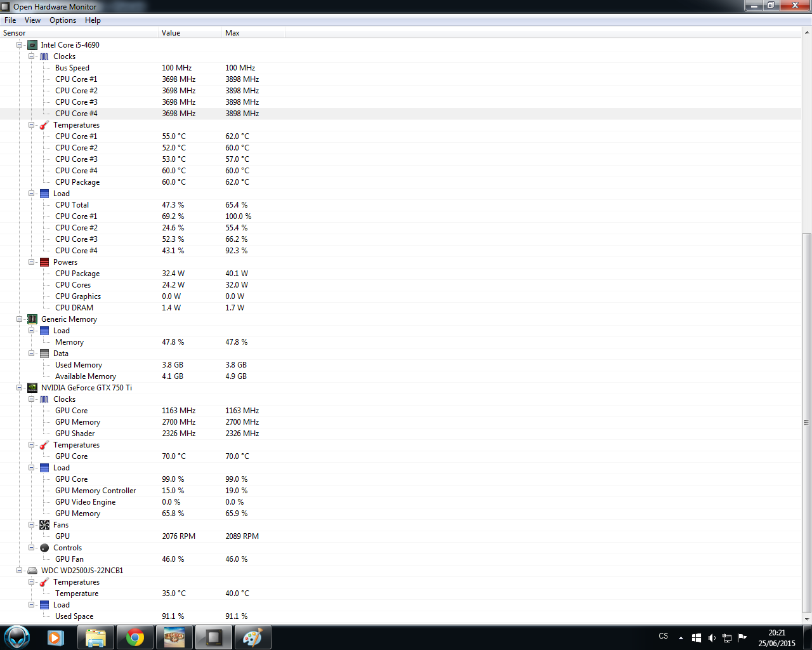Viewport: 812px width, 650px height.
Task: Collapse the Fans group
Action: click(32, 525)
